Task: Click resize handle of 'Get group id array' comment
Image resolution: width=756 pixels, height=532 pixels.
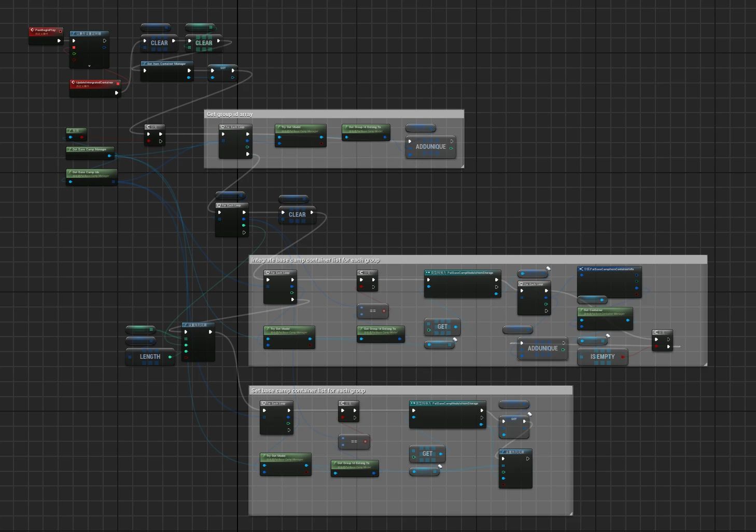Action: coord(462,166)
